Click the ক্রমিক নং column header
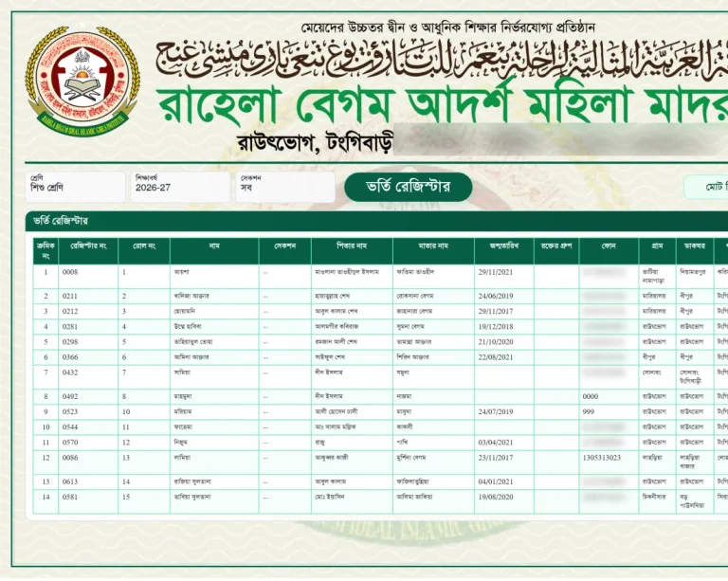Screen dimensions: 728x581 (x=45, y=250)
